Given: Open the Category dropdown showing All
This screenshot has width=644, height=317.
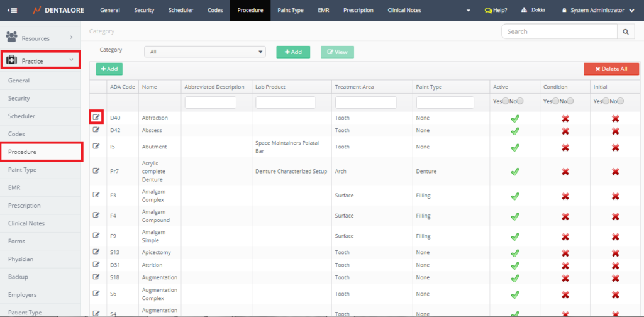Looking at the screenshot, I should 205,52.
